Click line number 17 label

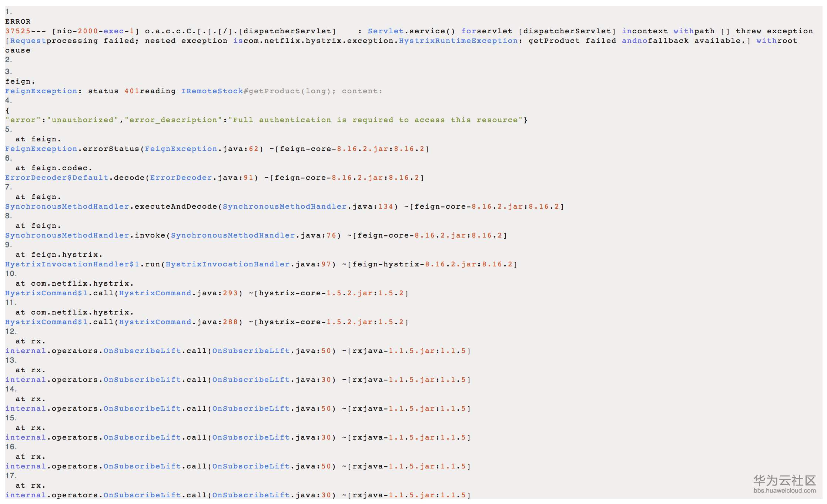point(11,476)
